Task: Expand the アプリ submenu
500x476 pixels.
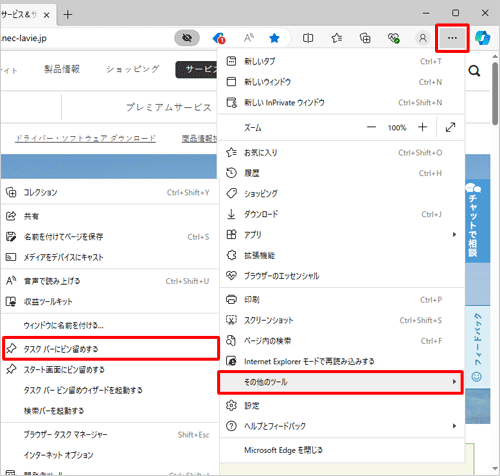Action: 341,235
